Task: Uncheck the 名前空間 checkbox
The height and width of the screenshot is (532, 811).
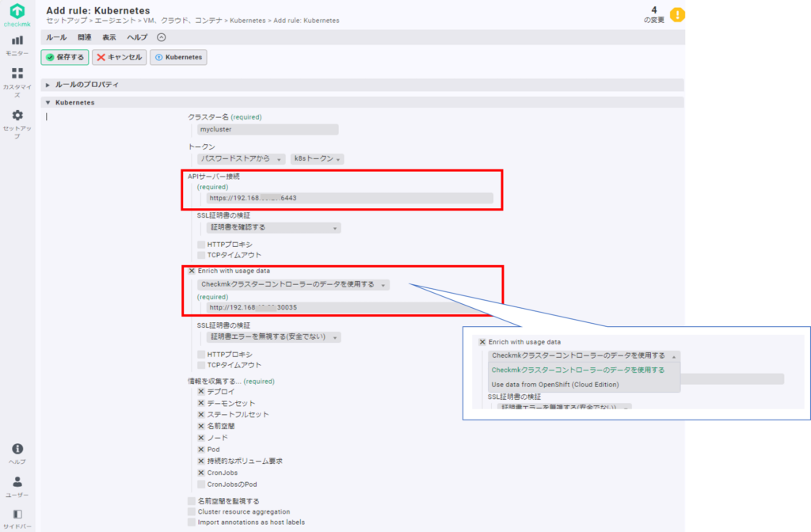Action: point(201,427)
